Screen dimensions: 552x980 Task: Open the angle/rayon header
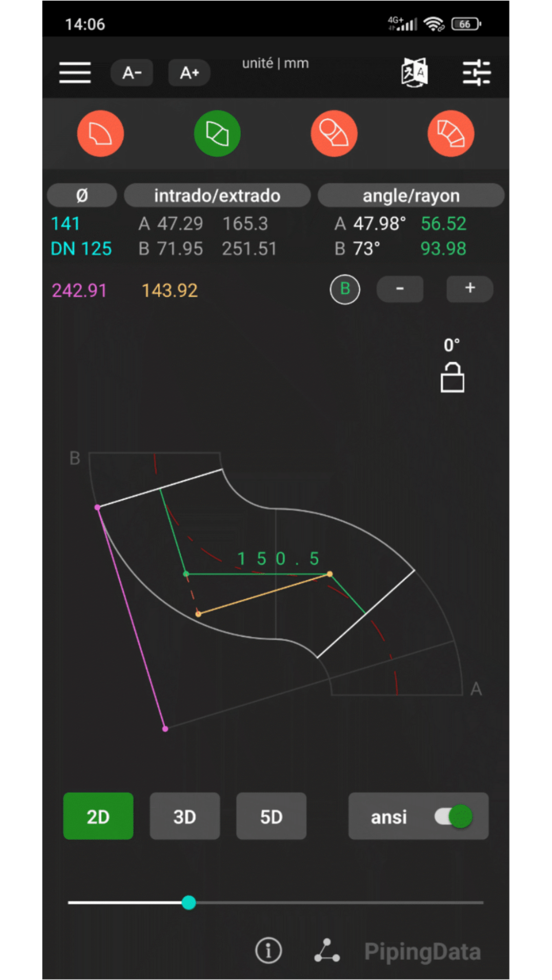411,196
